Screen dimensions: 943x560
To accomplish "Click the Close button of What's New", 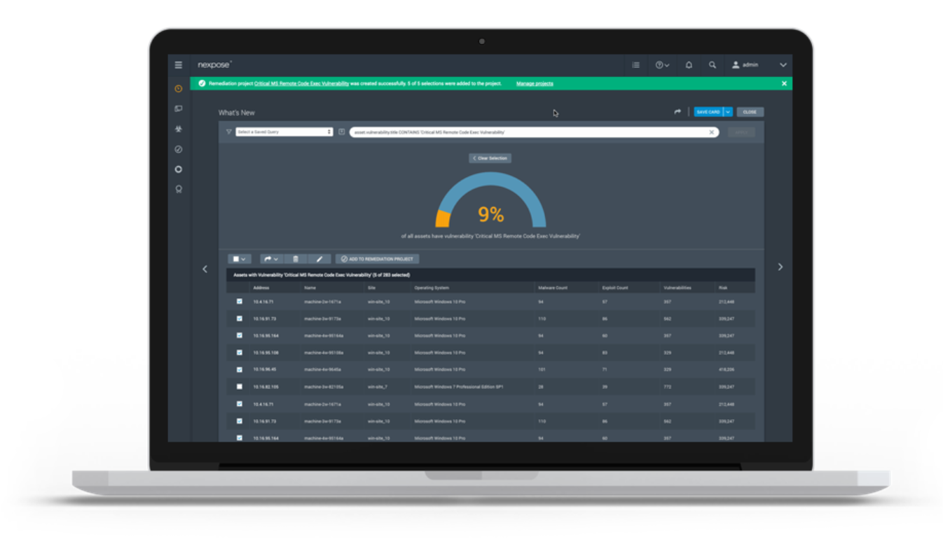I will pos(750,112).
